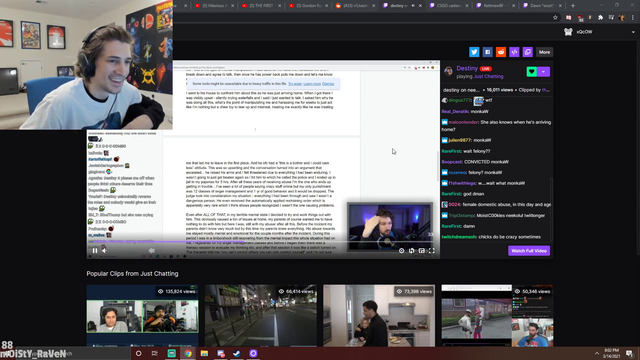Screen dimensions: 640x360
Task: Share the clip on Facebook
Action: (x=487, y=52)
